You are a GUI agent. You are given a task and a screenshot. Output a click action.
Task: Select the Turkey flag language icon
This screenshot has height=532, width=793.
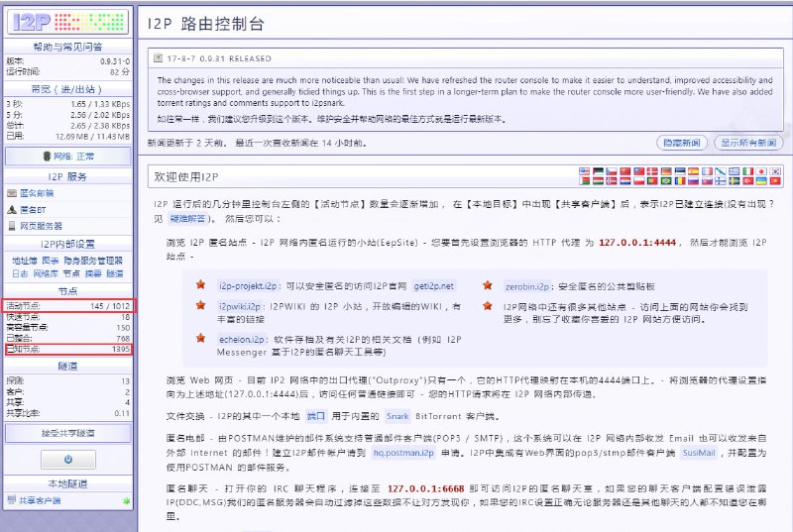point(748,181)
